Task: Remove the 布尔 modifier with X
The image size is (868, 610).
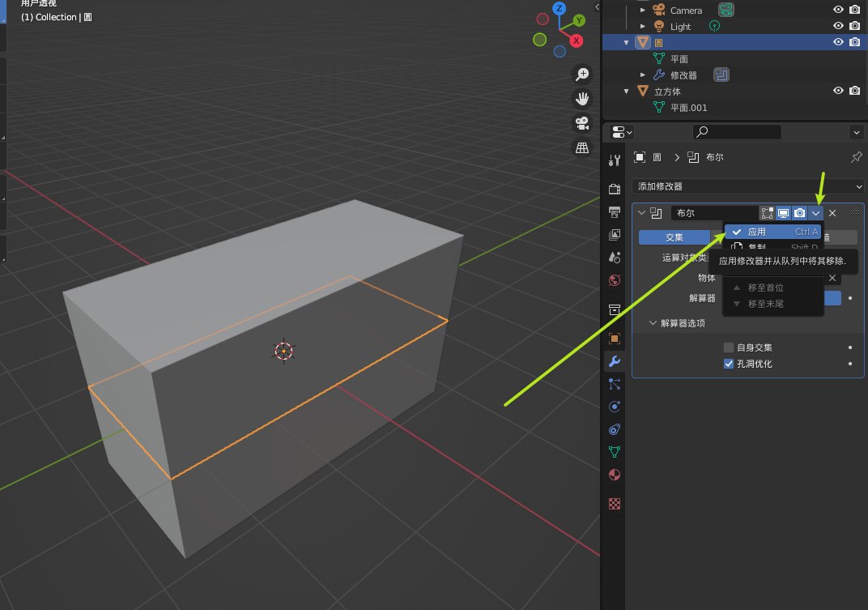Action: point(832,213)
